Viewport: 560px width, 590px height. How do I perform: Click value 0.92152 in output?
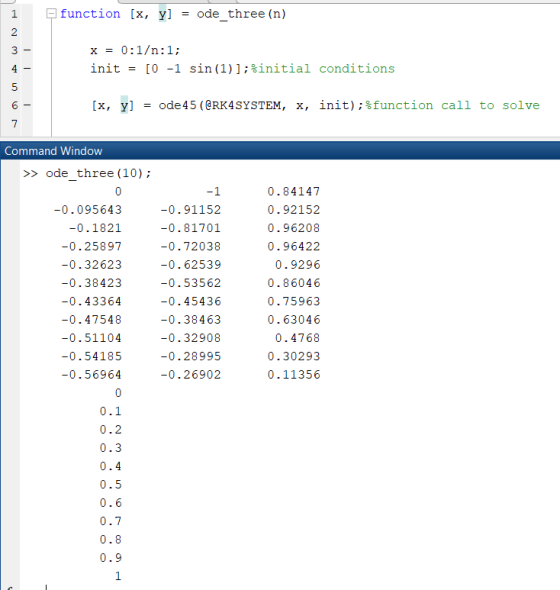[294, 210]
